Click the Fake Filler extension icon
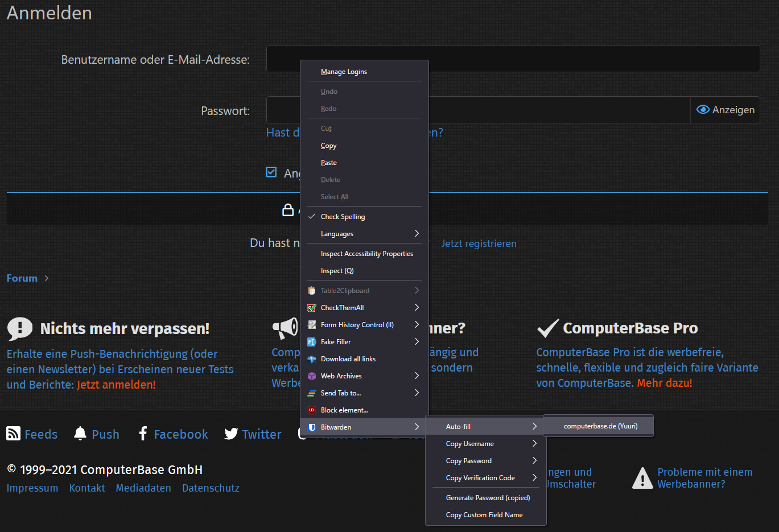The width and height of the screenshot is (779, 532). pos(312,342)
